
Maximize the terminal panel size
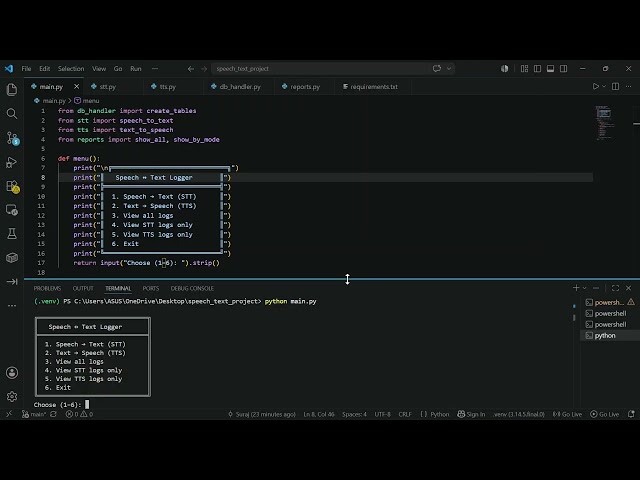coord(616,288)
